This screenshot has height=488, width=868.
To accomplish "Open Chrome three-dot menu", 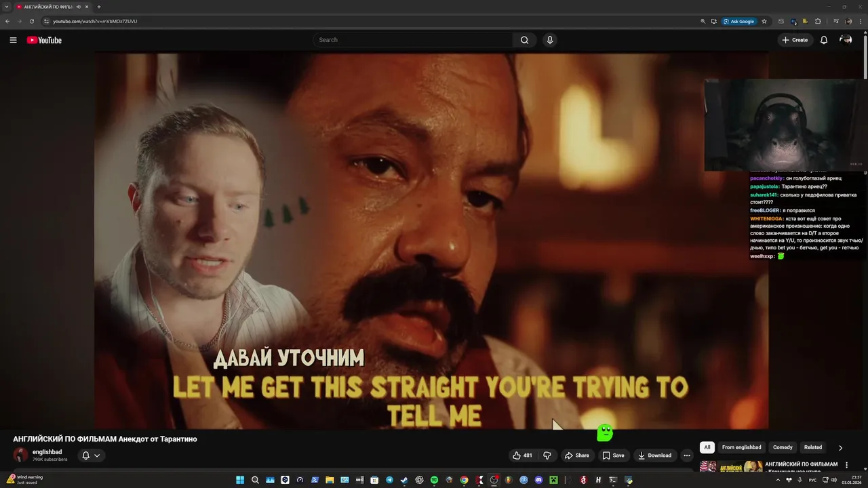I will coord(861,21).
